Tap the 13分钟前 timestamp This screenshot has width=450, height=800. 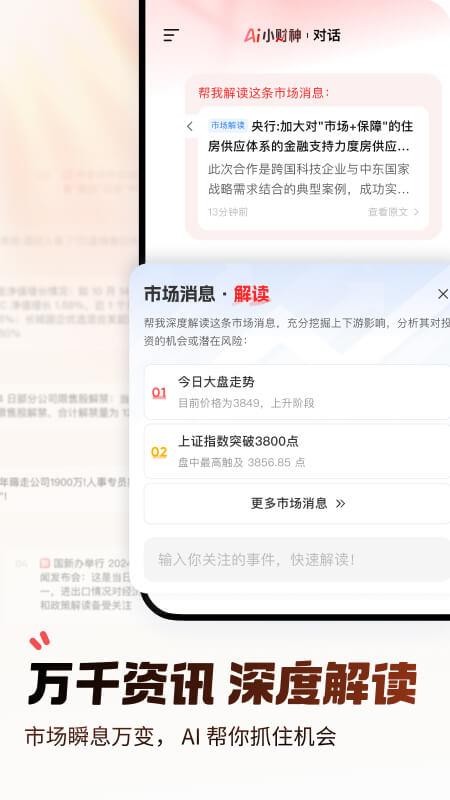click(228, 212)
